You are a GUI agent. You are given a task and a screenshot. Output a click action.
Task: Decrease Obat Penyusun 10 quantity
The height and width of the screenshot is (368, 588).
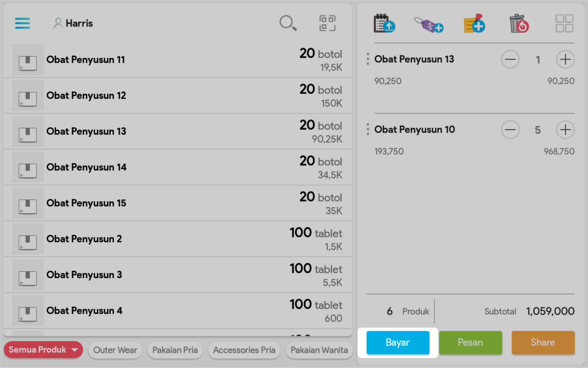pos(510,130)
